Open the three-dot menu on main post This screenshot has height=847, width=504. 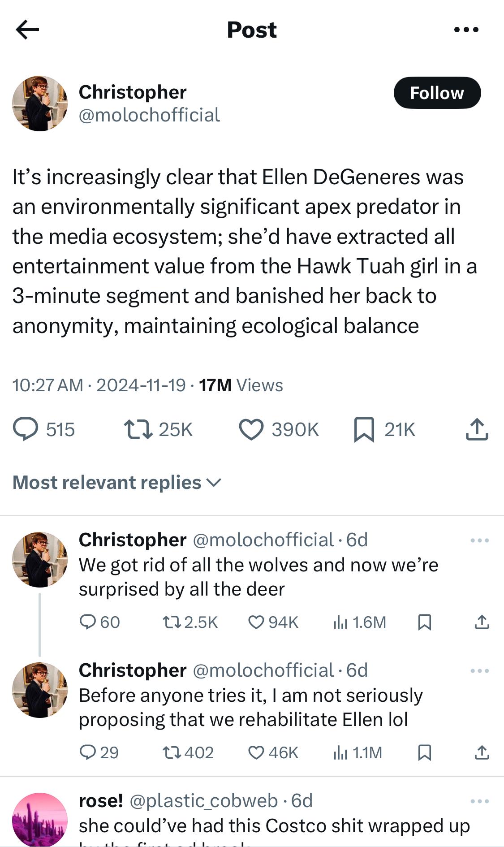point(466,30)
